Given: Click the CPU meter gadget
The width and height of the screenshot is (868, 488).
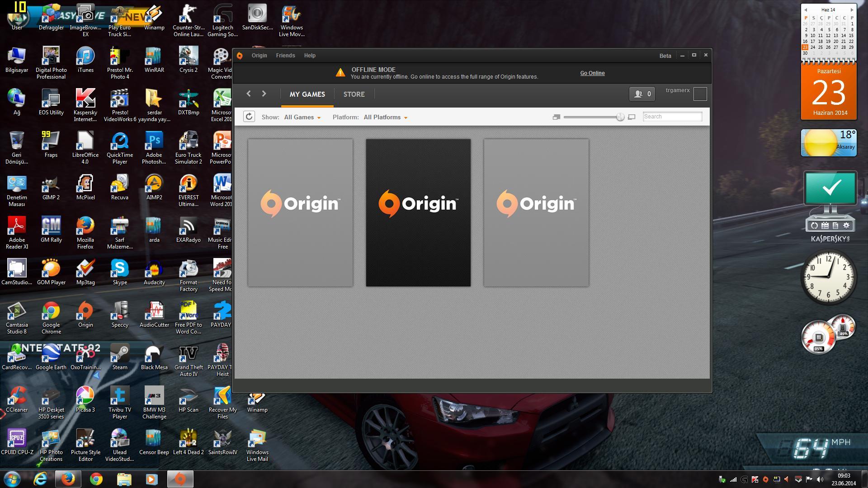Looking at the screenshot, I should pyautogui.click(x=819, y=338).
